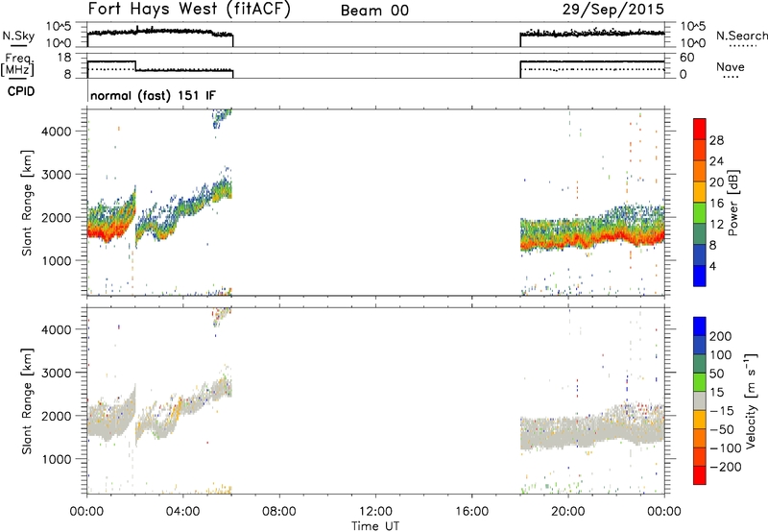Viewport: 768px width, 532px height.
Task: Select the 1000 tick in the power panel
Action: (x=56, y=260)
